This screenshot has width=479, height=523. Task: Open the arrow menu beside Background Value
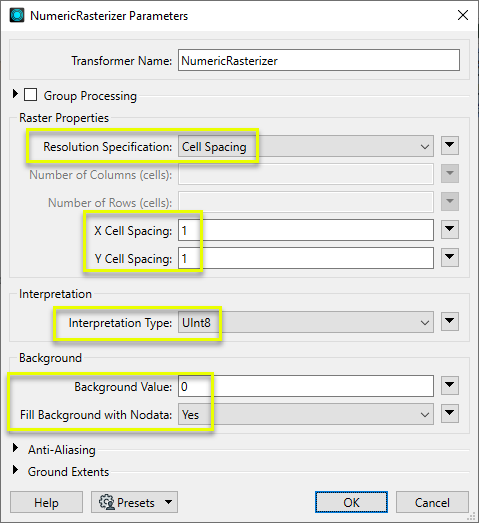pos(450,386)
